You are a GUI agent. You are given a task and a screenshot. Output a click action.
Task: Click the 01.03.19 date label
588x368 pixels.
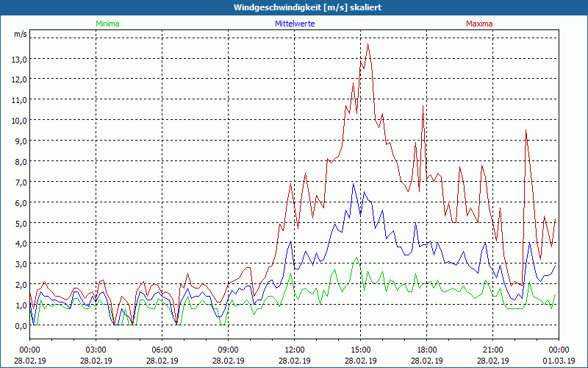[559, 361]
